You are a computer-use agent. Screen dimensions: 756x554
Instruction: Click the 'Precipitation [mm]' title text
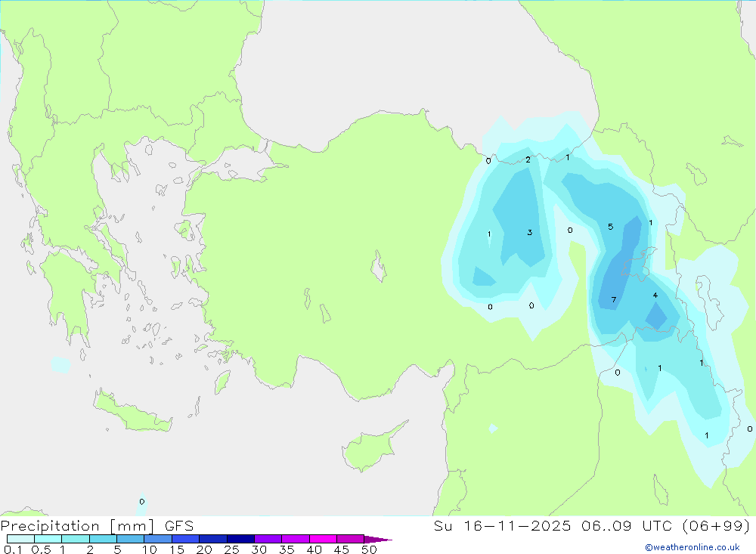pyautogui.click(x=78, y=526)
